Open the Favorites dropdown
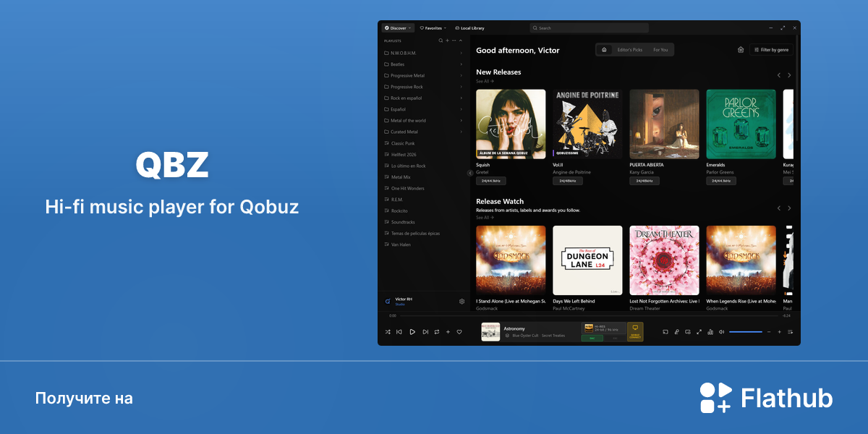 tap(433, 28)
